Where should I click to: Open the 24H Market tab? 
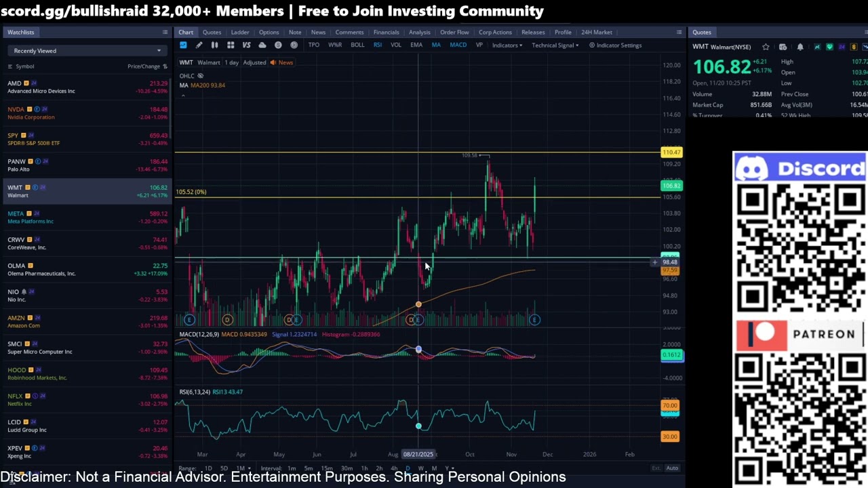pyautogui.click(x=597, y=32)
